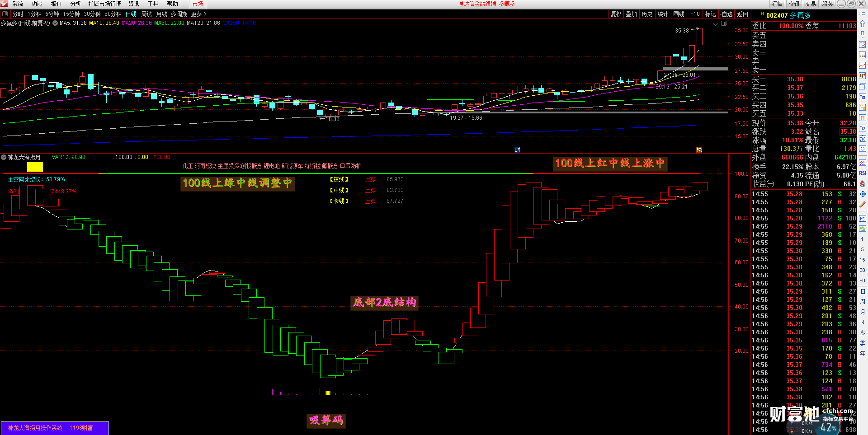Click the orange 自 self-selected stocks icon
Screen dimensions: 868x435
(x=862, y=118)
